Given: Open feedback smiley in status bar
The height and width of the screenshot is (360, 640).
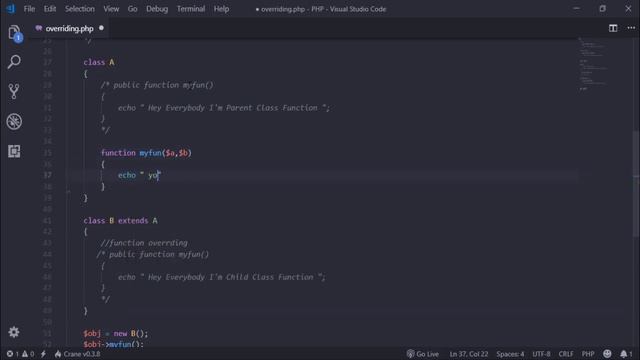Looking at the screenshot, I should (607, 354).
